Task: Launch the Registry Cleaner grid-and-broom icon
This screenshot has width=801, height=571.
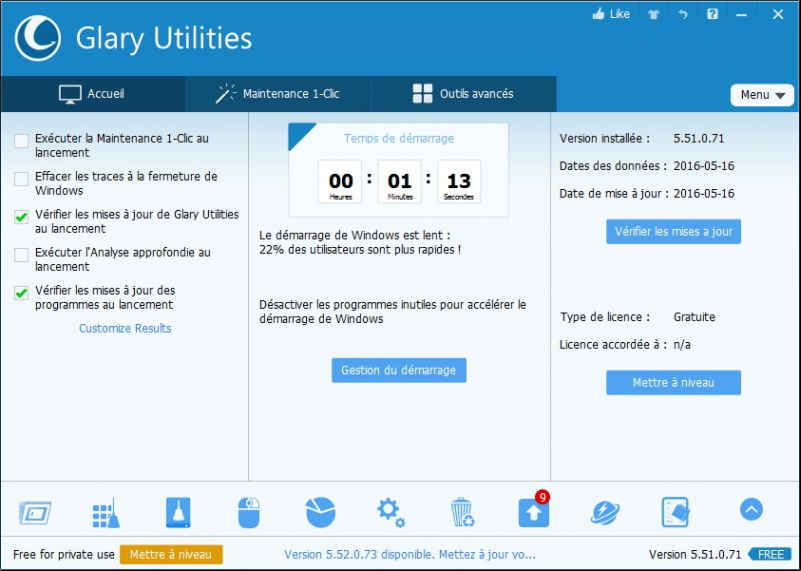Action: 106,513
